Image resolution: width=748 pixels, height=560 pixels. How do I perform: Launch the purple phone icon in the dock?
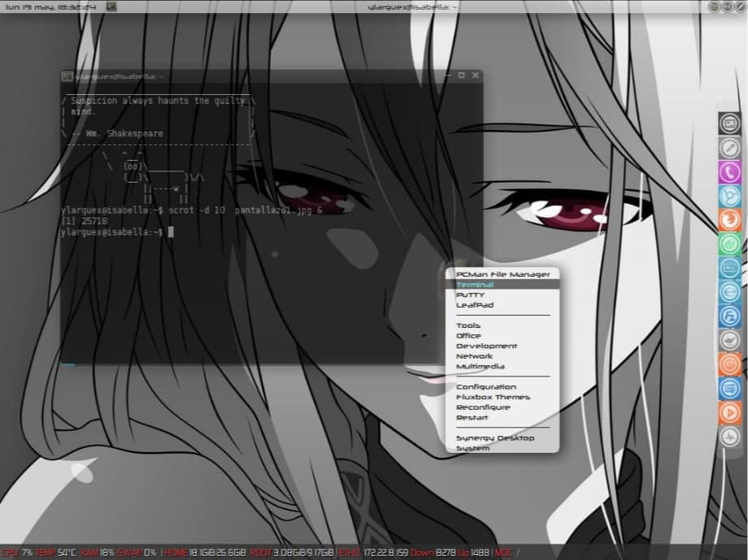(x=729, y=171)
